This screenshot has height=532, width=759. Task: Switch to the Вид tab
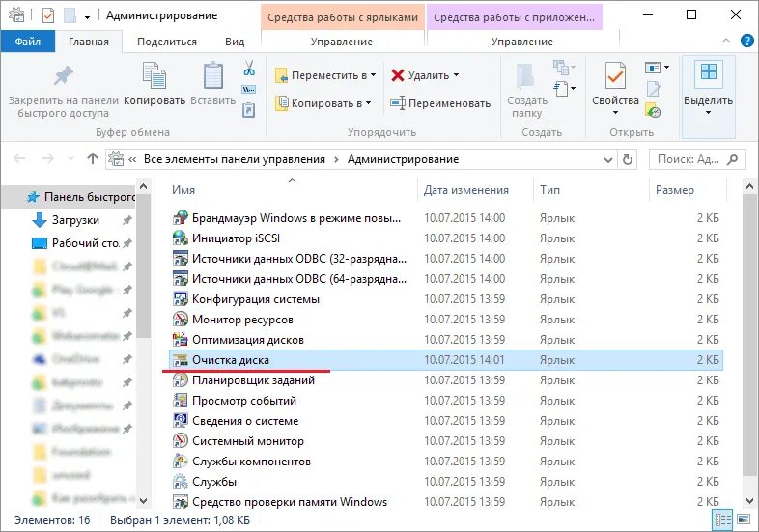(x=235, y=42)
